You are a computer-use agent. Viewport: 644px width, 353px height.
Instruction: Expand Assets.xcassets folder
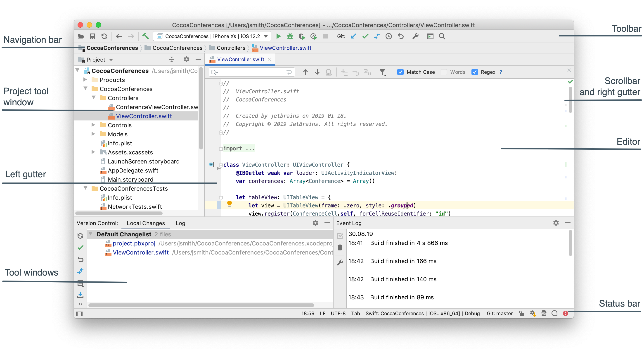(93, 152)
